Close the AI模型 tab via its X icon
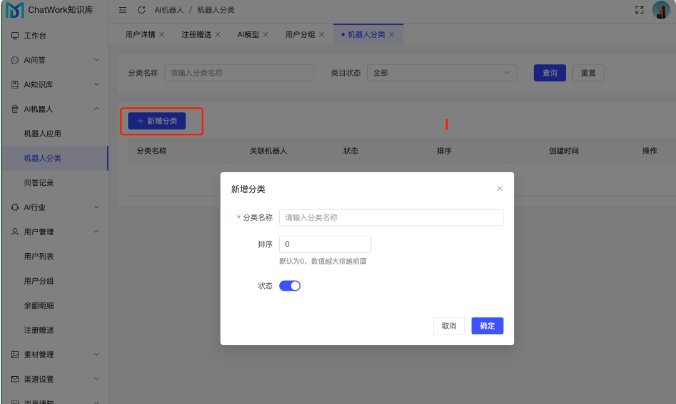 [x=267, y=35]
